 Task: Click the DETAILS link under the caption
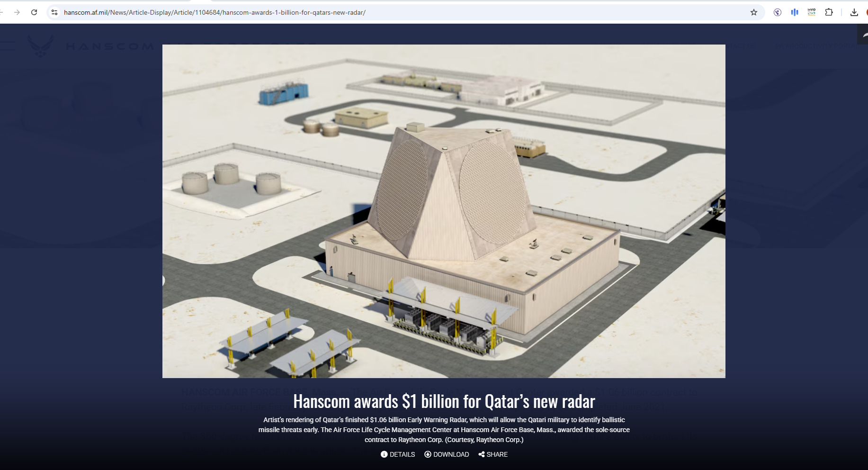click(x=398, y=454)
